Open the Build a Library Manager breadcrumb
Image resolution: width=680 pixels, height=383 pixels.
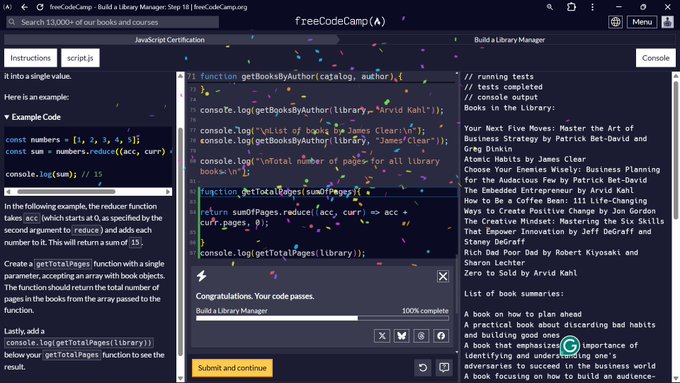(x=509, y=39)
